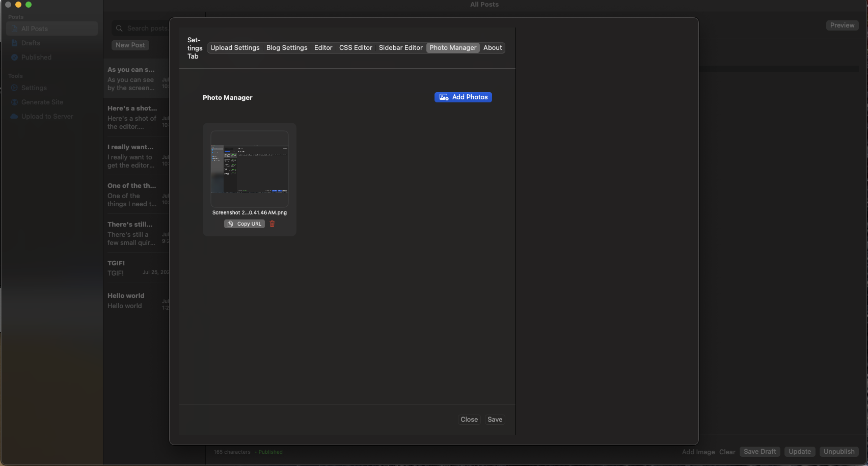Image resolution: width=868 pixels, height=466 pixels.
Task: Delete the screenshot using the red trash icon
Action: (272, 224)
